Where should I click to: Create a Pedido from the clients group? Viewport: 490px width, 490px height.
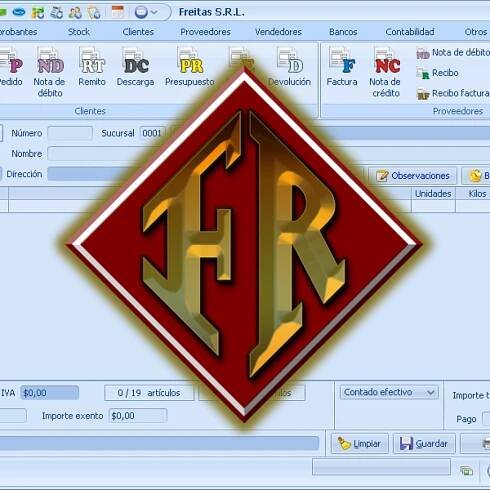pyautogui.click(x=11, y=67)
